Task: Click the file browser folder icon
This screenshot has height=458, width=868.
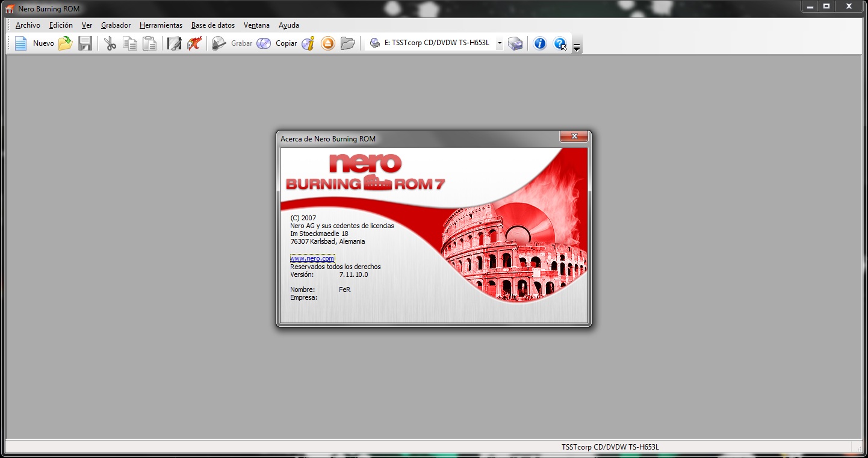Action: [x=347, y=43]
